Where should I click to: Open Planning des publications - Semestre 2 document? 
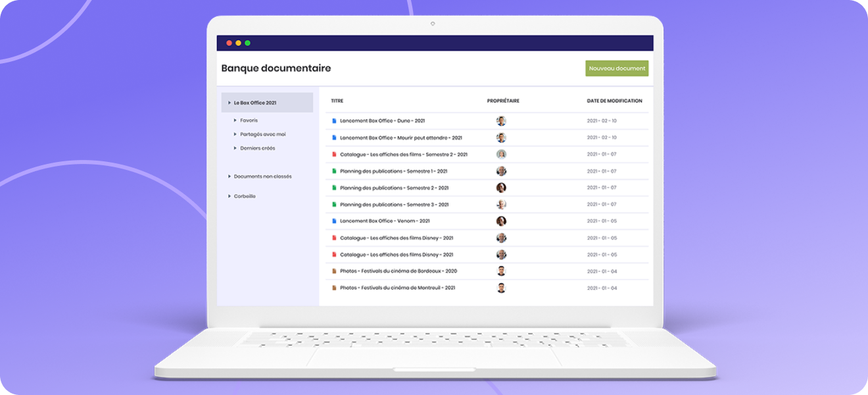coord(394,188)
